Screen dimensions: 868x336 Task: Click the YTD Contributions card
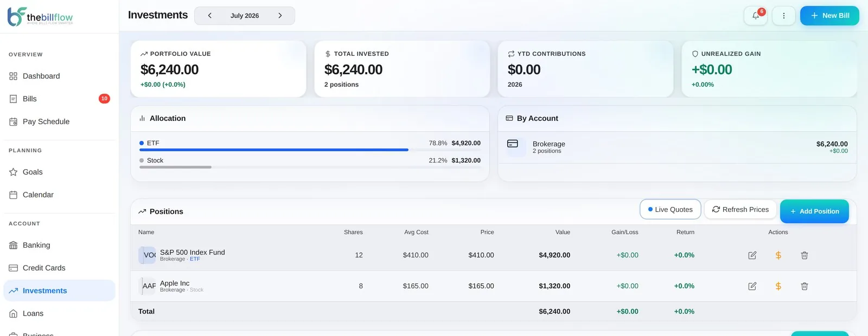tap(585, 69)
